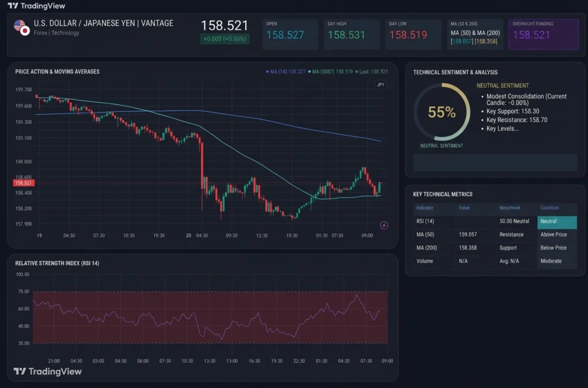Click the TradingView logo in the top header
The height and width of the screenshot is (388, 588).
click(36, 6)
